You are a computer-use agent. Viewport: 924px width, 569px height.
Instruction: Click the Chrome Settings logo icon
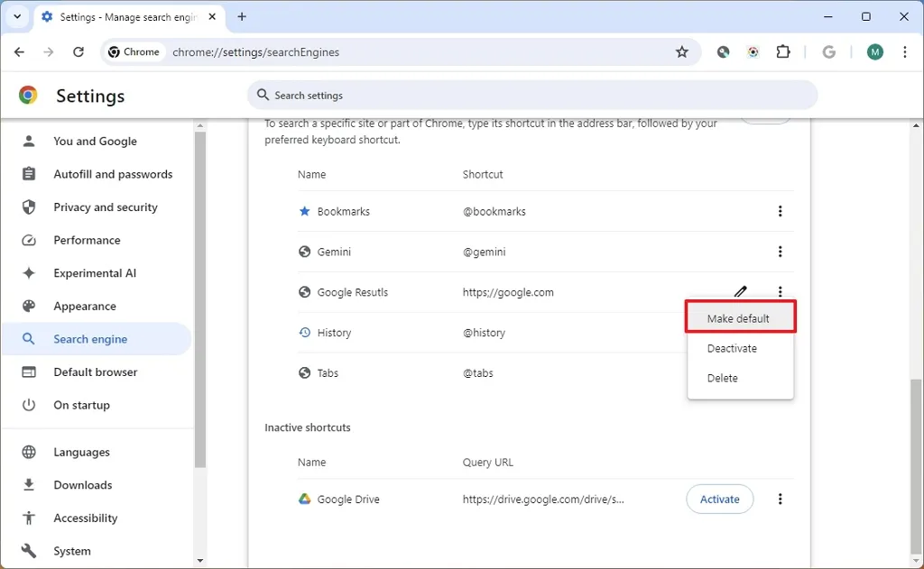[x=28, y=96]
